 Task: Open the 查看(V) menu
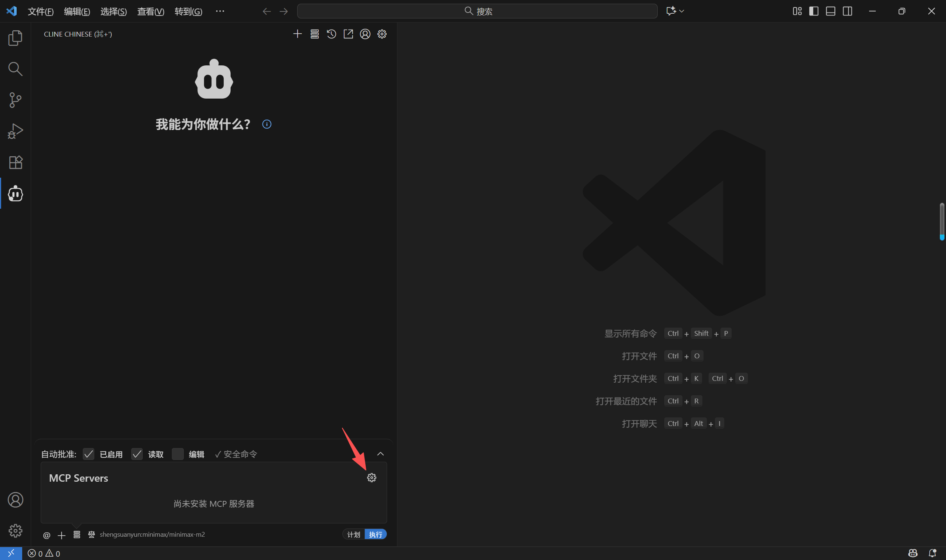pos(150,11)
